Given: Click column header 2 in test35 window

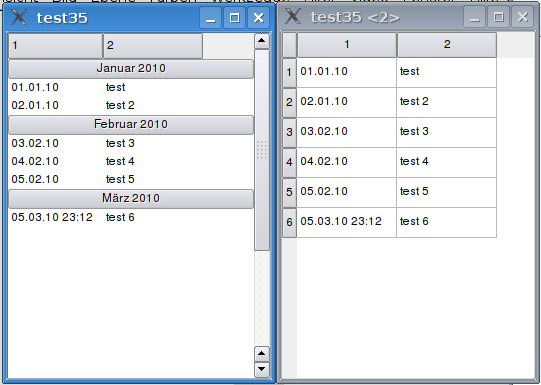Looking at the screenshot, I should click(x=153, y=46).
